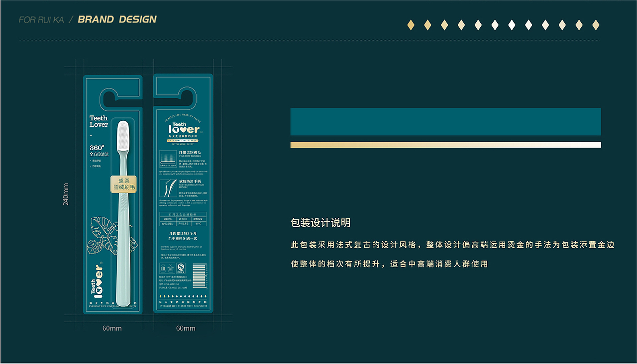The height and width of the screenshot is (364, 637).
Task: Click the 360° text on front package
Action: click(x=97, y=148)
